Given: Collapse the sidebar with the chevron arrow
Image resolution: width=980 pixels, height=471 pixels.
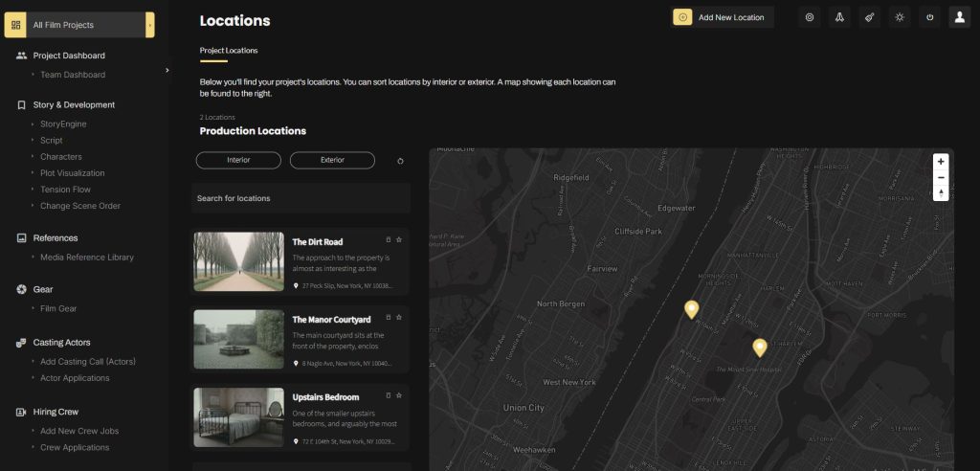Looking at the screenshot, I should pyautogui.click(x=167, y=70).
